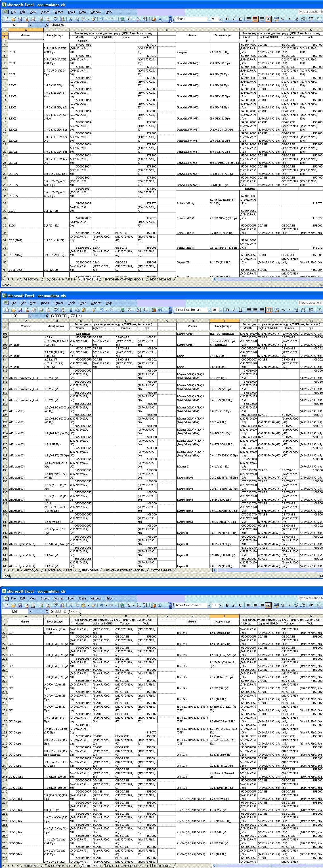Toggle Center alignment in window with Inherit font
The image size is (323, 868).
point(255,19)
